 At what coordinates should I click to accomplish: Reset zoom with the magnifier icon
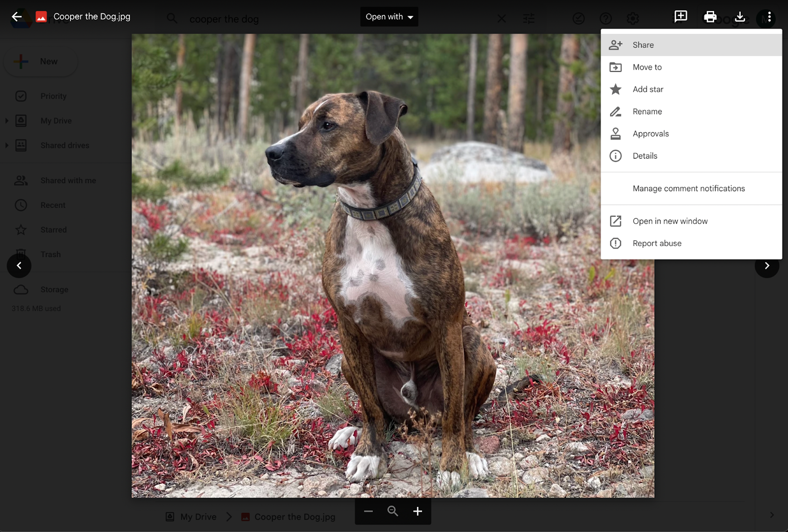pos(393,511)
